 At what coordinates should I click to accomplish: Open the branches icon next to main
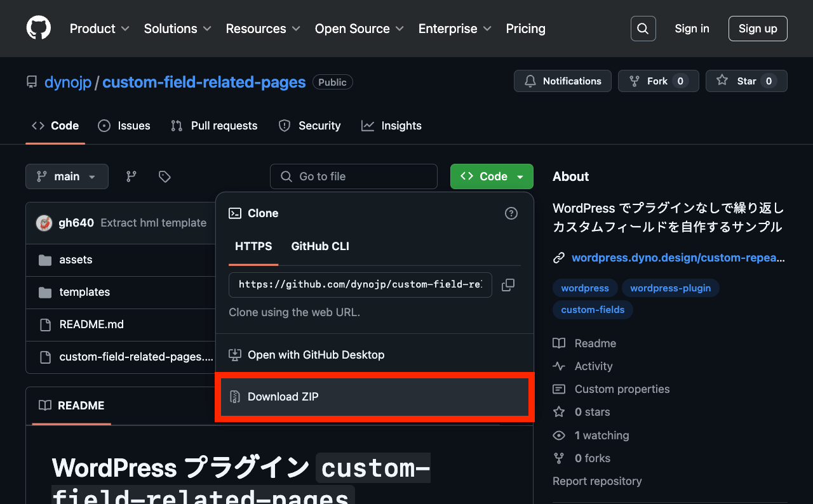[x=131, y=176]
